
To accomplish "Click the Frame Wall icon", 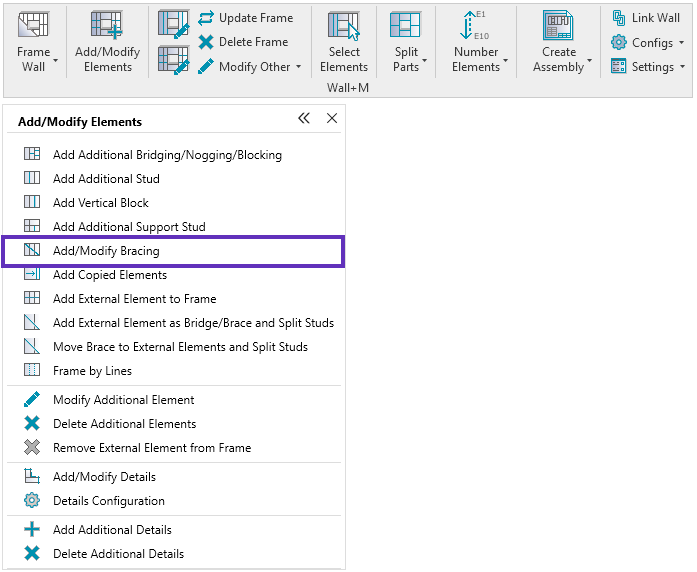I will pos(34,26).
